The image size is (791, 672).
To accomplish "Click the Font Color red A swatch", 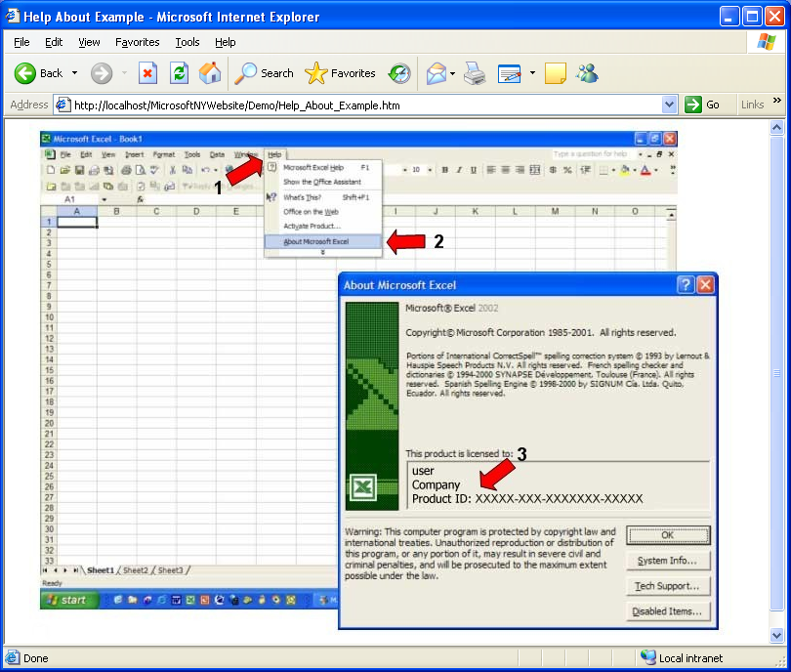I will tap(645, 170).
